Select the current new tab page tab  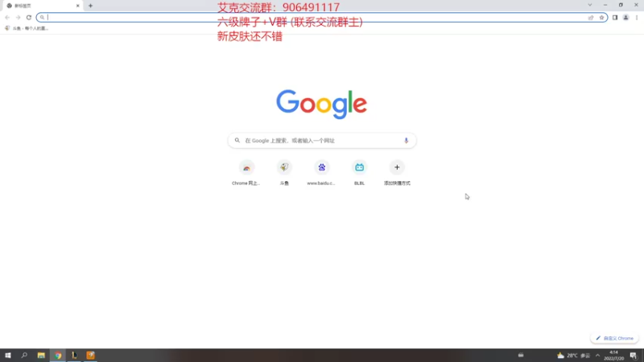(x=41, y=6)
